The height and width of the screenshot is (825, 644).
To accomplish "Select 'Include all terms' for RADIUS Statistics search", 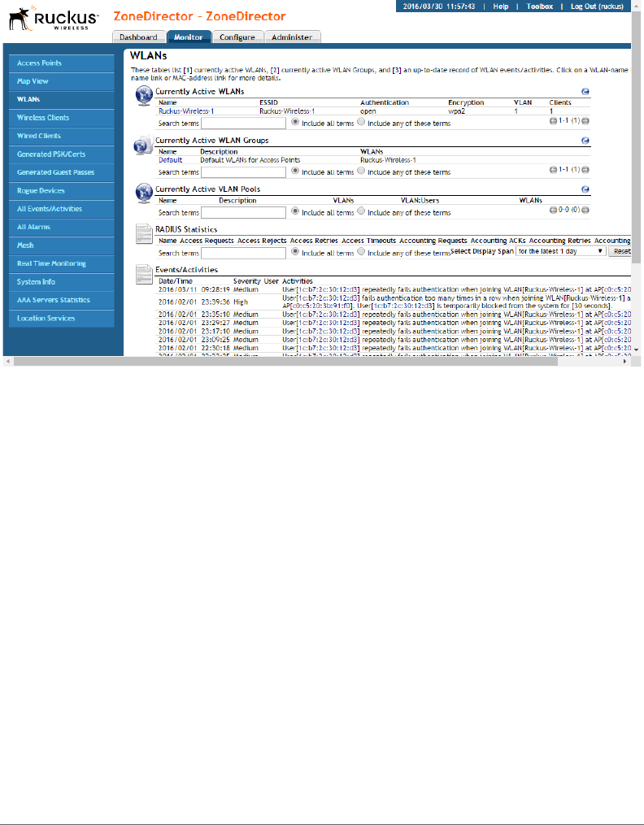I will [295, 251].
